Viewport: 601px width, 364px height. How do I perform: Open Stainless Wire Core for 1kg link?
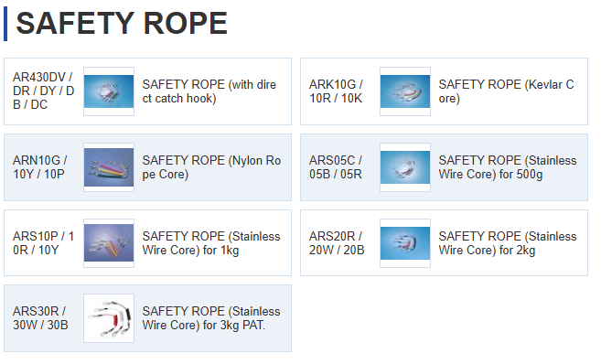click(x=211, y=243)
